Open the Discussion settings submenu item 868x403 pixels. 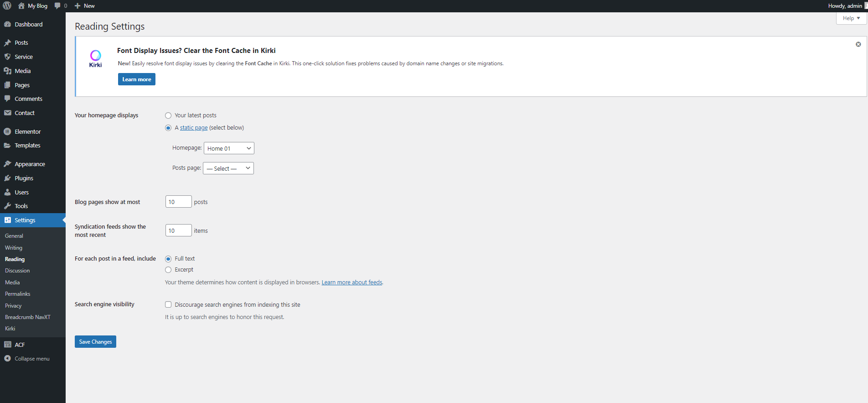coord(17,271)
